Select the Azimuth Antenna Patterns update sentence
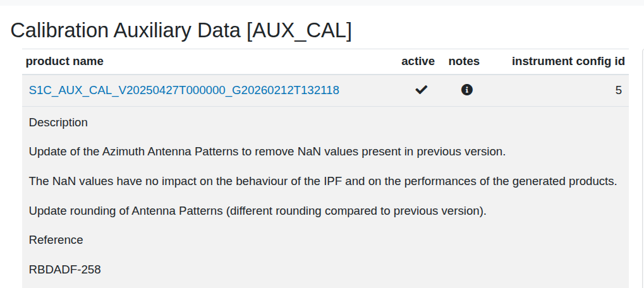The height and width of the screenshot is (288, 644). tap(267, 152)
